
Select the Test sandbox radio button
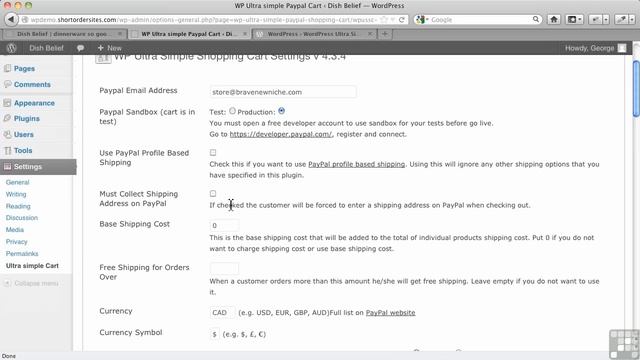(232, 111)
